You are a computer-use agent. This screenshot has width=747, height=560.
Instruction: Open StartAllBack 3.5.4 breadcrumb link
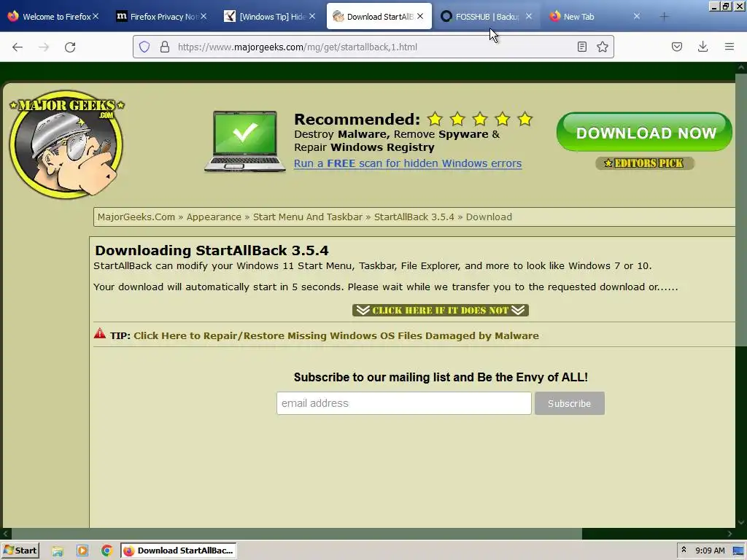(414, 217)
